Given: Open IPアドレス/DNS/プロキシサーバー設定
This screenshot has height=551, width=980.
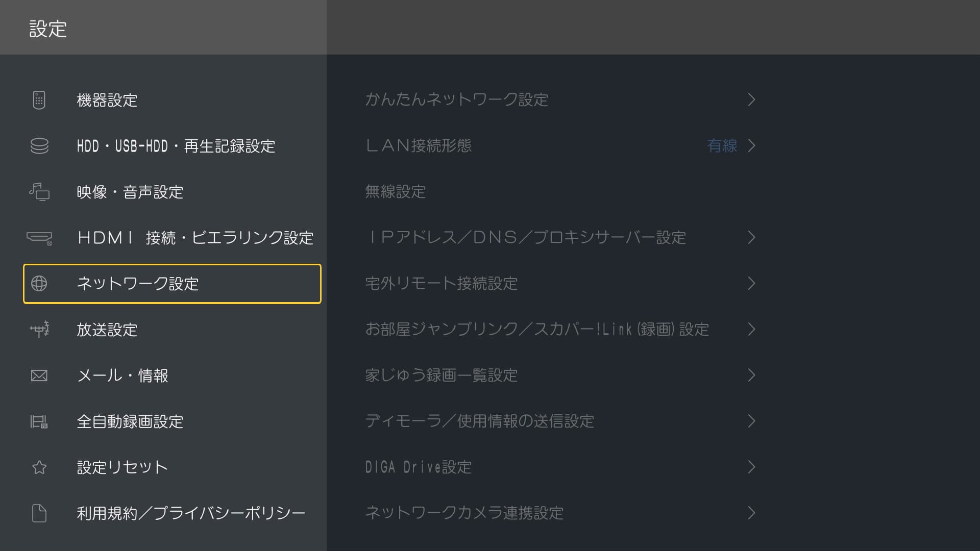Looking at the screenshot, I should 526,237.
